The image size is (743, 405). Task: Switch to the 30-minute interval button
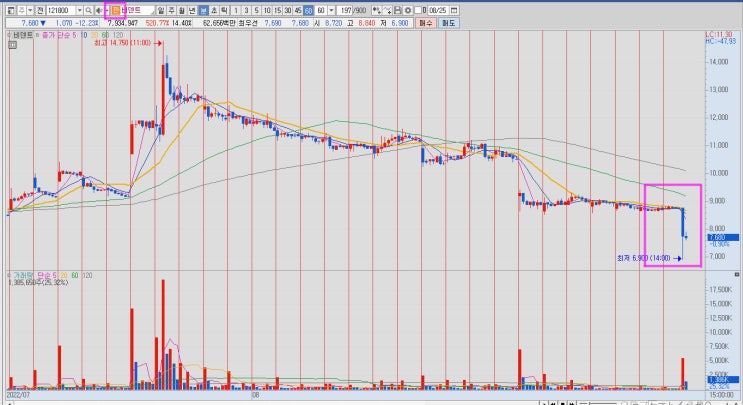(288, 10)
